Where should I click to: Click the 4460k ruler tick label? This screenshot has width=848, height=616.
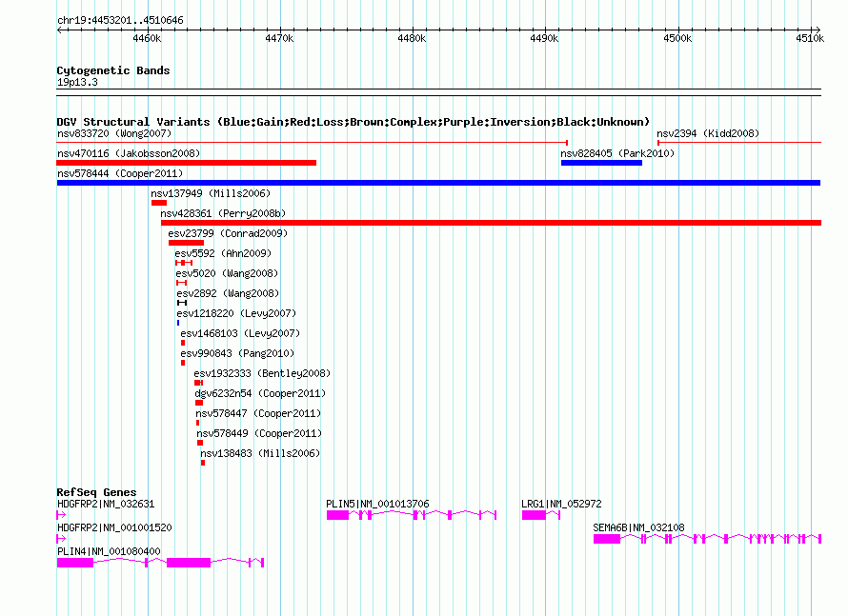147,38
